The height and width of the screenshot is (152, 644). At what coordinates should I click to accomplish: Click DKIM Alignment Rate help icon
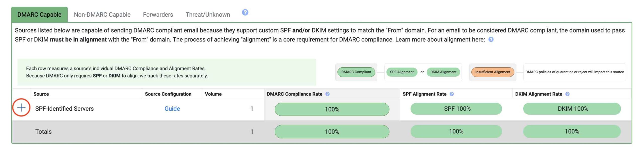[567, 94]
